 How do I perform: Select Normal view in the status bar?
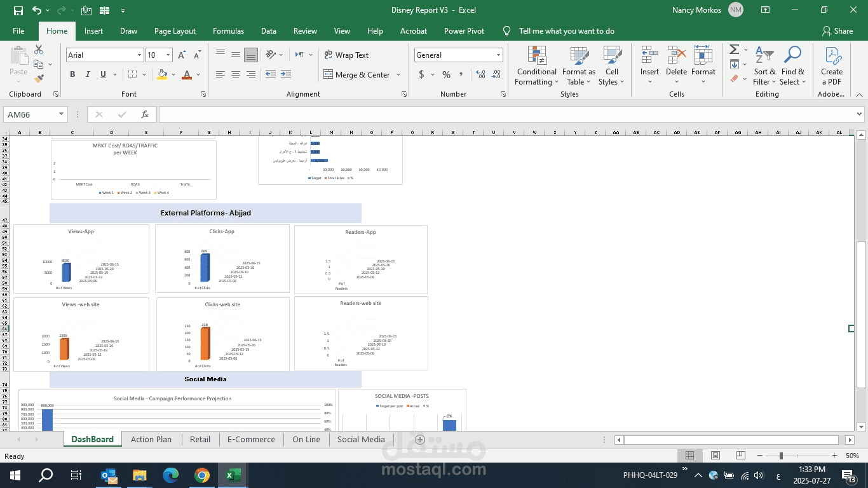[690, 456]
